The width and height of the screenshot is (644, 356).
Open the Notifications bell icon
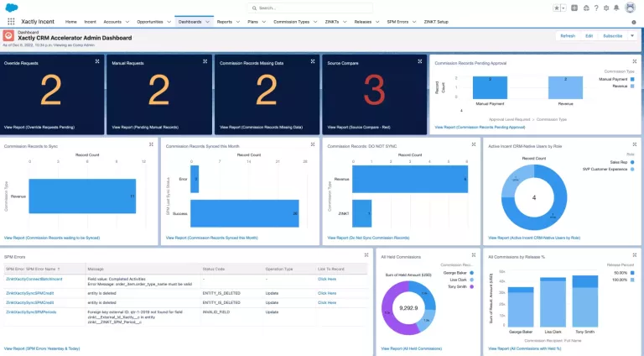pos(616,8)
